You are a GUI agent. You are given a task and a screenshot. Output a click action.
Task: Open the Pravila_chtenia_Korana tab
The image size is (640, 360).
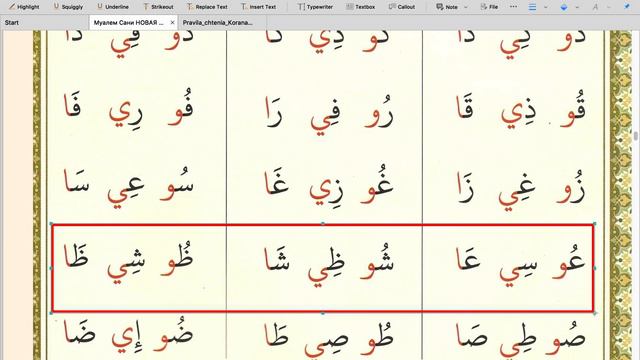217,22
